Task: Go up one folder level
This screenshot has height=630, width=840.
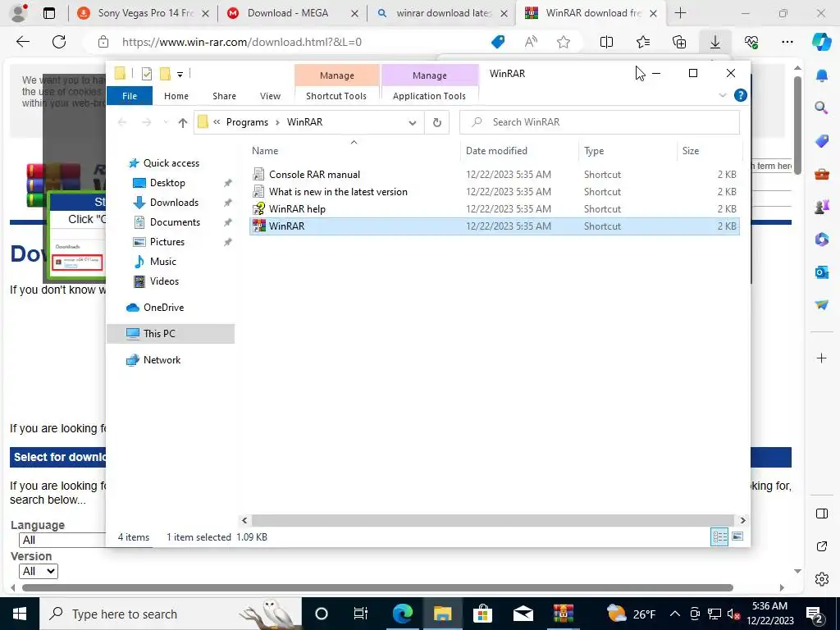Action: pyautogui.click(x=183, y=123)
